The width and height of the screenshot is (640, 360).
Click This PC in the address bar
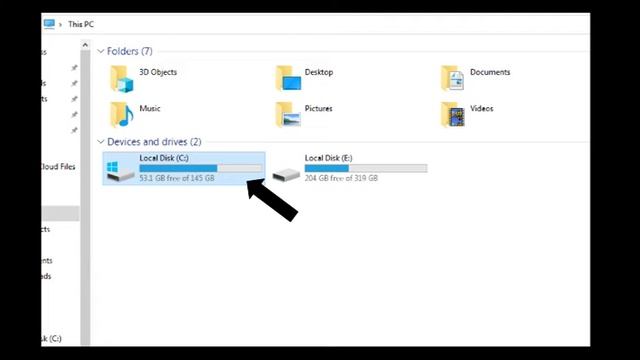coord(81,24)
